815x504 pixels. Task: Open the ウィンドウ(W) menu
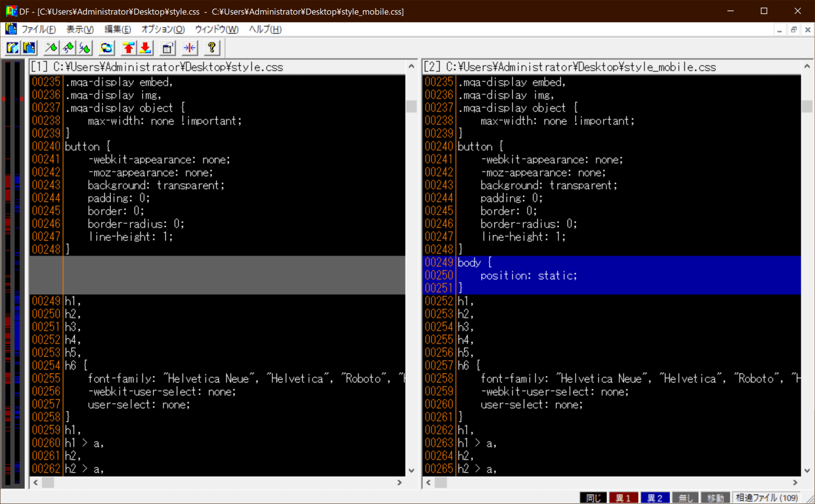click(216, 29)
